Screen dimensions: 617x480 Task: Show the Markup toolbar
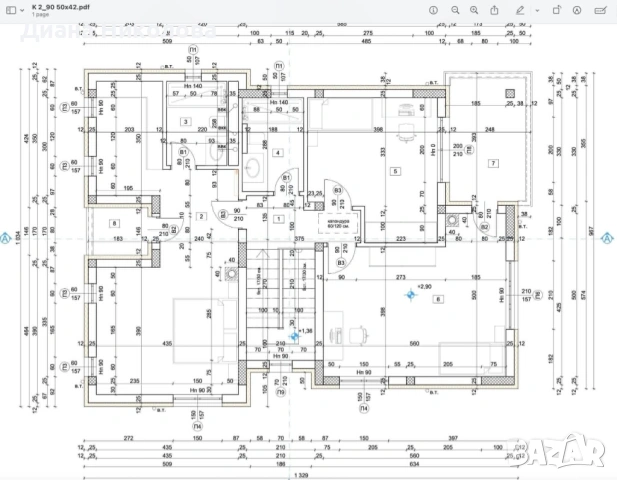pos(577,11)
